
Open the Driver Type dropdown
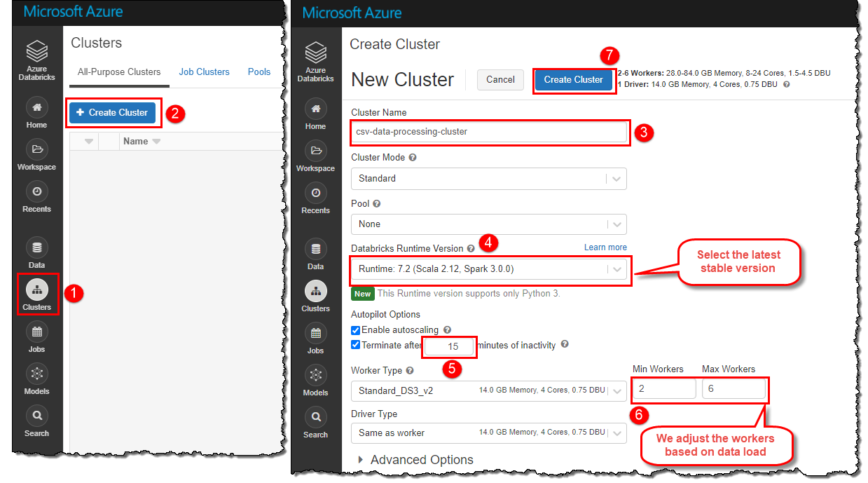pyautogui.click(x=489, y=433)
